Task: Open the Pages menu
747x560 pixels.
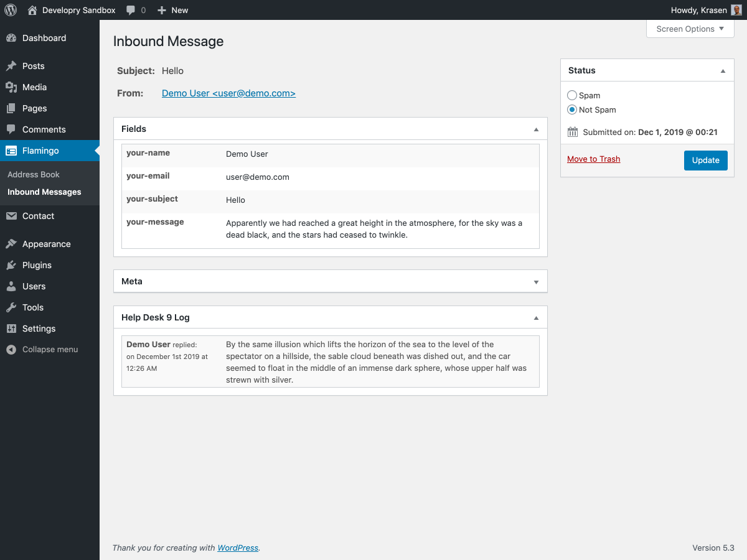Action: [50, 108]
